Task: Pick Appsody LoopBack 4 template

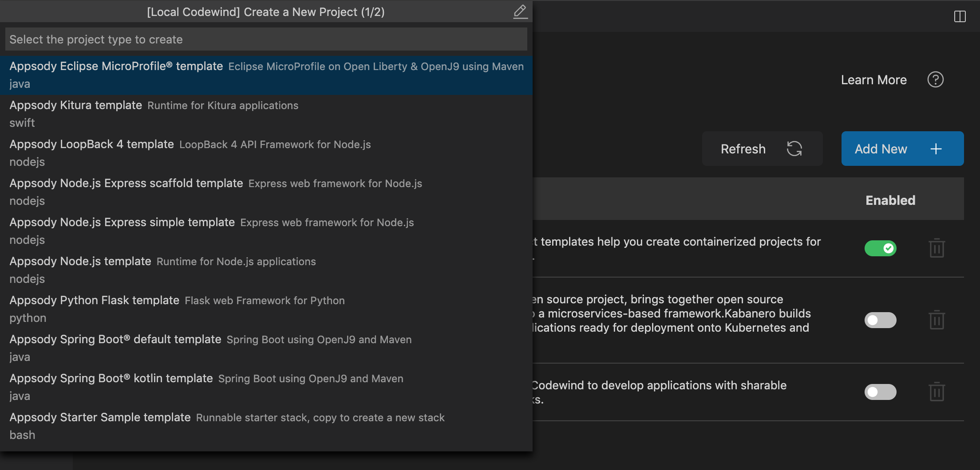Action: click(x=178, y=152)
